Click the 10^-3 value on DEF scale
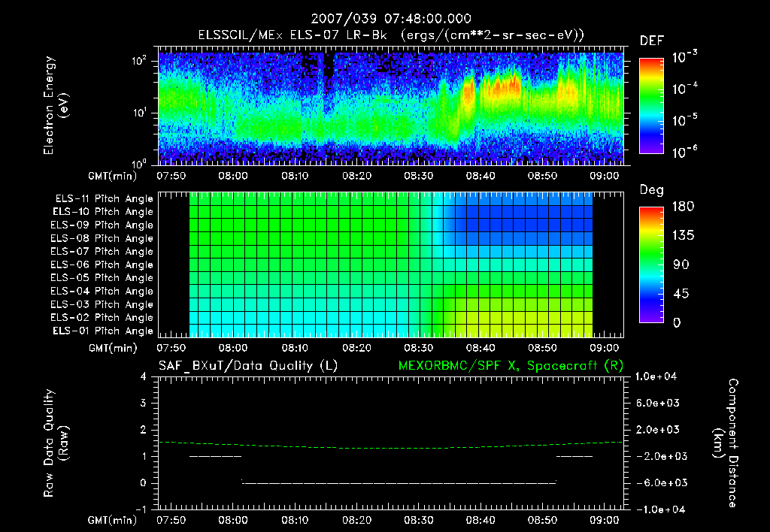Viewport: 770px width, 532px height. click(x=684, y=57)
